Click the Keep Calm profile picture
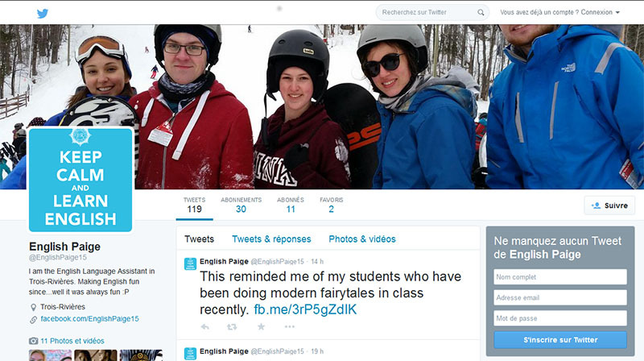The image size is (644, 361). [80, 180]
